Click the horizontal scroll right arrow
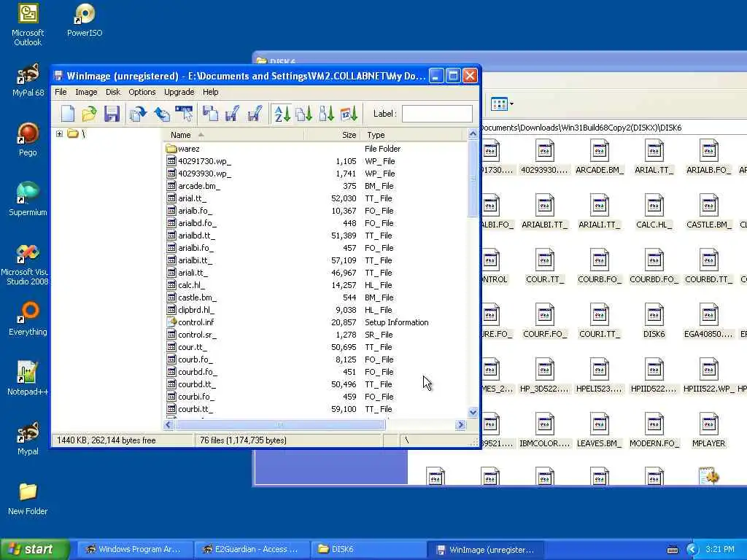The width and height of the screenshot is (747, 560). (x=460, y=425)
